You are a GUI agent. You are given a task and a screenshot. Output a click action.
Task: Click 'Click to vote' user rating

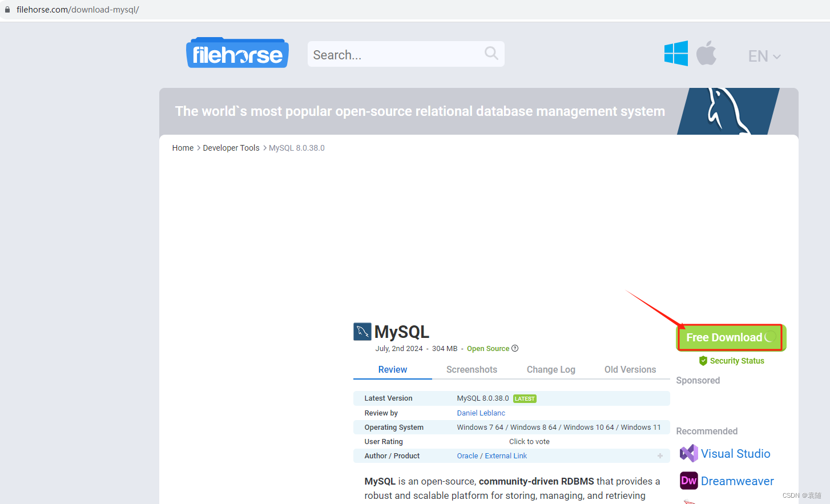click(529, 442)
